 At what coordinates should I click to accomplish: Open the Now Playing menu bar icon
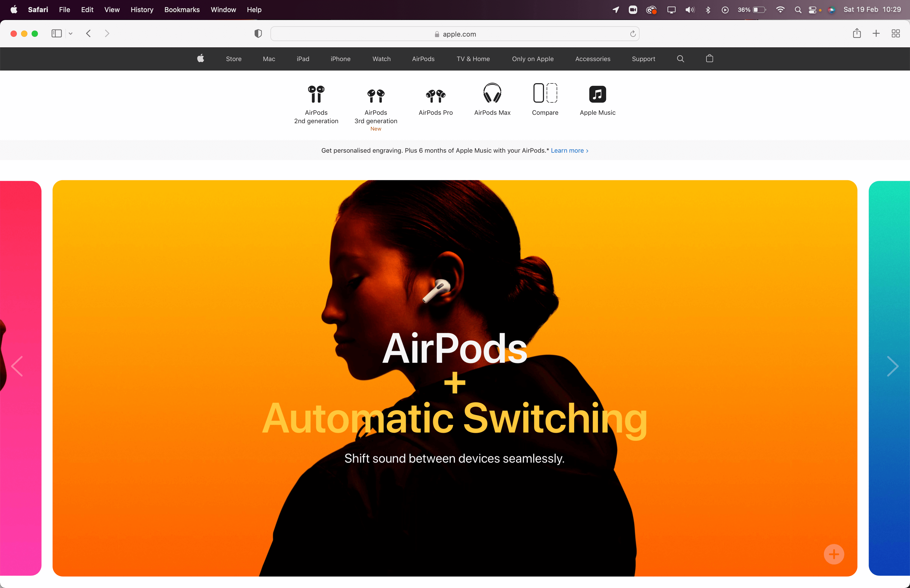click(725, 10)
